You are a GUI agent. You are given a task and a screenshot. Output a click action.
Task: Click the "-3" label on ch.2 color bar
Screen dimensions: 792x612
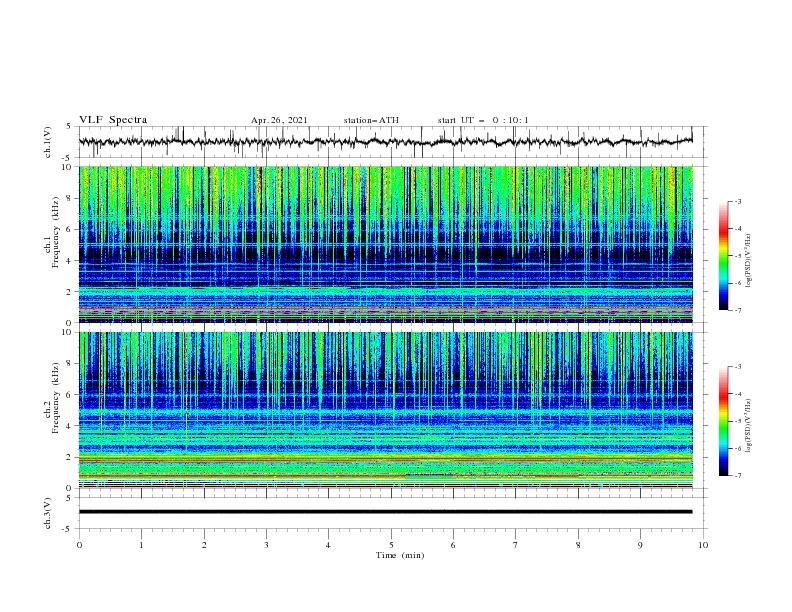[x=737, y=367]
